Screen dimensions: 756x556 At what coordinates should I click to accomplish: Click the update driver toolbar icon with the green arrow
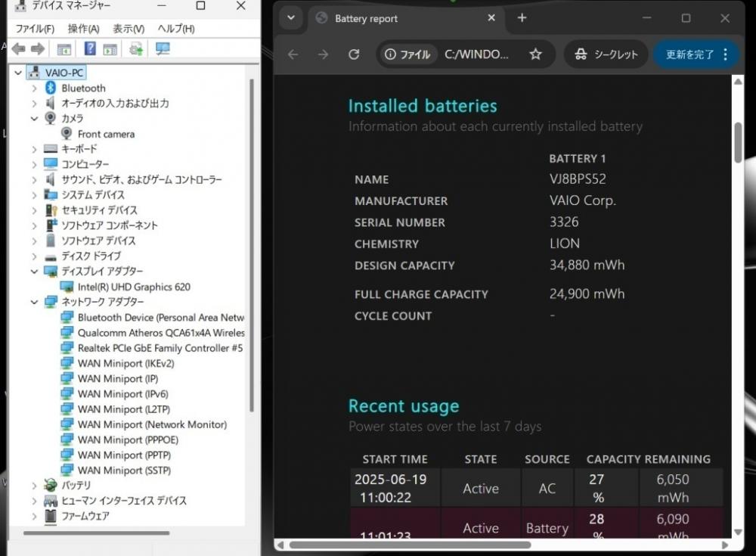tap(136, 48)
